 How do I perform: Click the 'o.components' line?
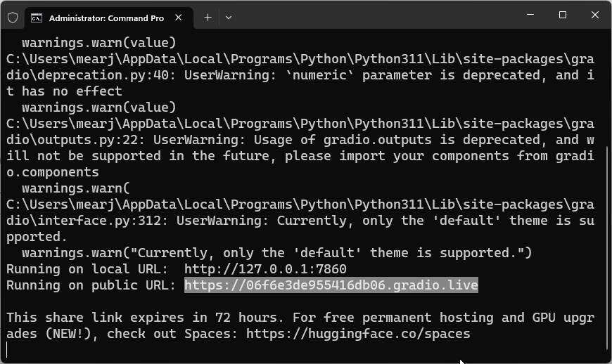tap(53, 172)
